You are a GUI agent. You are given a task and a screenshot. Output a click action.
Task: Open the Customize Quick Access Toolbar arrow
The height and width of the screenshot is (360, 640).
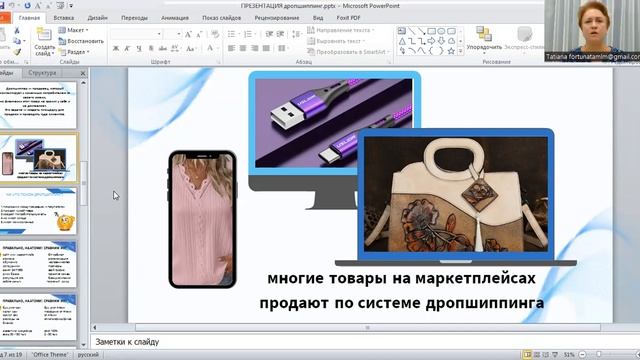[71, 6]
